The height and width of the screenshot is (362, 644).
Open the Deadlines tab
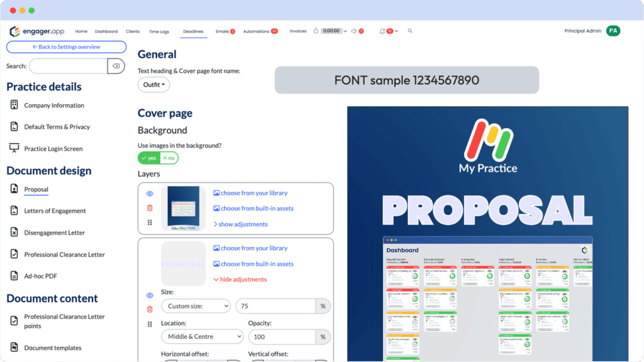(x=193, y=31)
